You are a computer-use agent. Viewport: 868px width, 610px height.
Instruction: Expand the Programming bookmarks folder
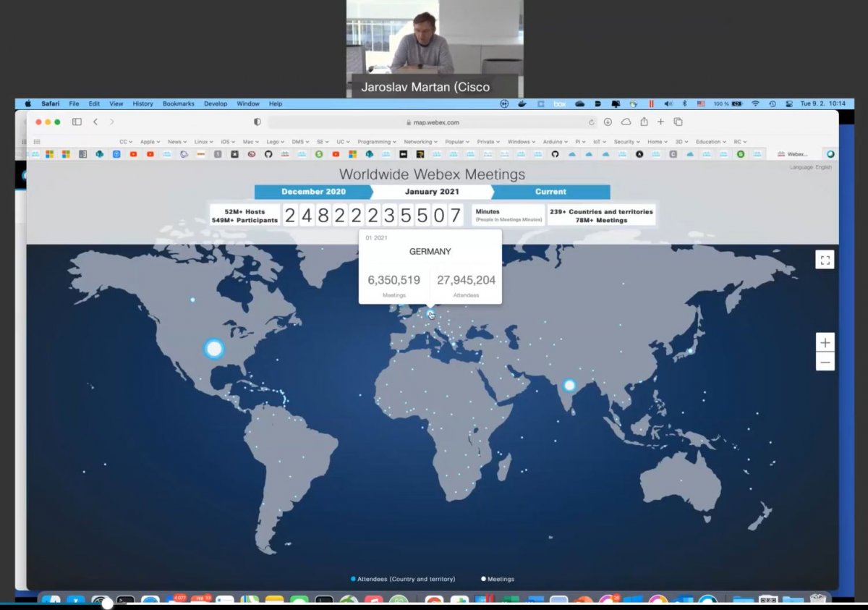point(376,142)
